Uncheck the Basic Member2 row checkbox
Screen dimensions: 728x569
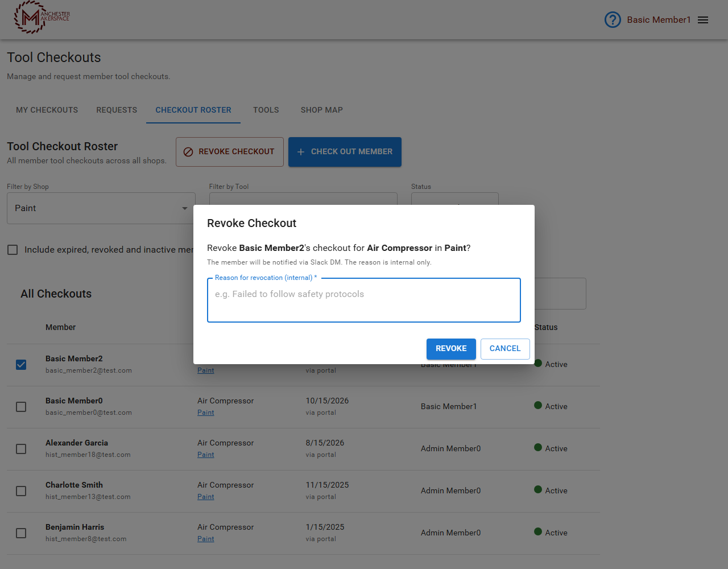coord(21,365)
